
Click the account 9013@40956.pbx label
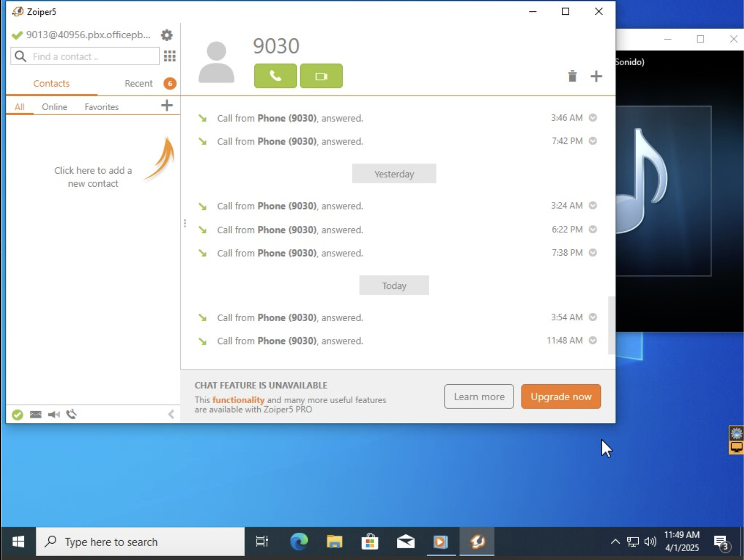point(88,35)
